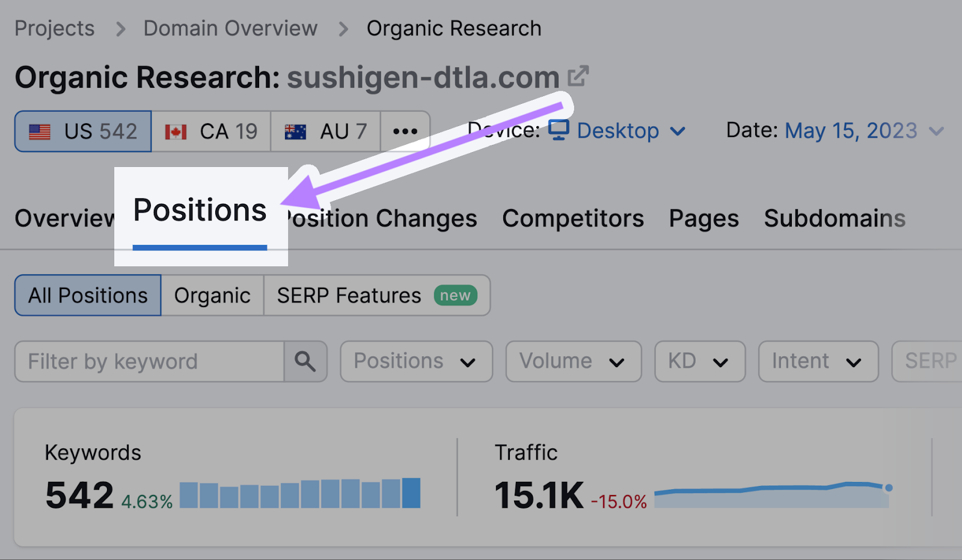The image size is (962, 560).
Task: Click the Filter by keyword field
Action: [x=149, y=361]
